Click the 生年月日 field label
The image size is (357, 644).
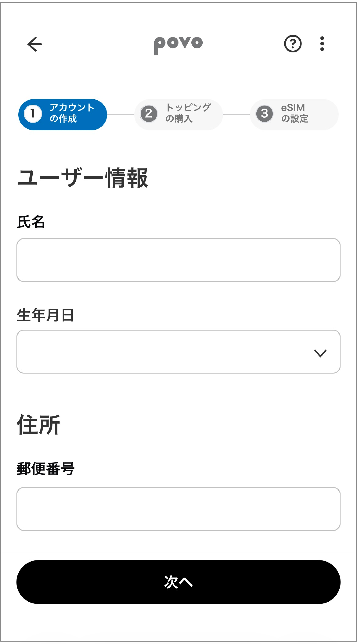[45, 315]
